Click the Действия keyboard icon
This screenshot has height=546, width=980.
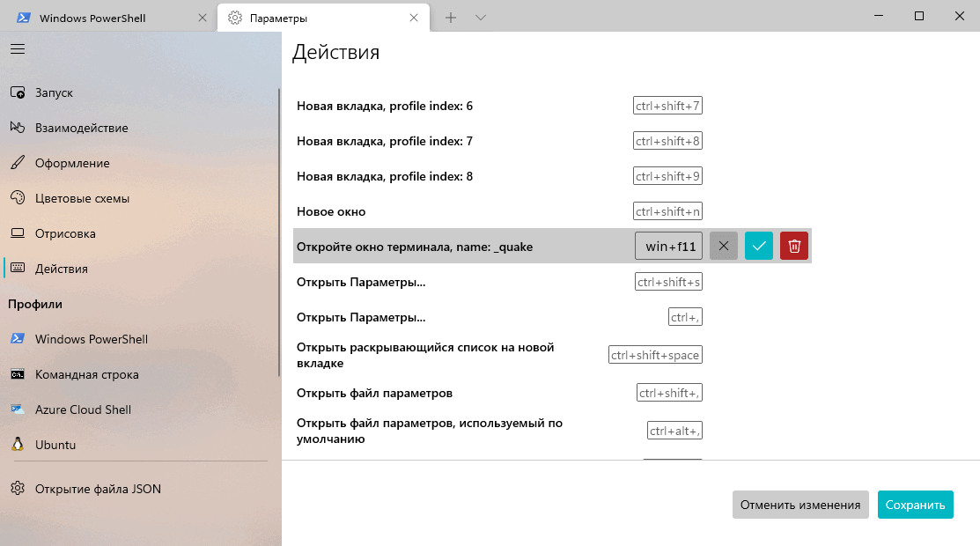18,269
